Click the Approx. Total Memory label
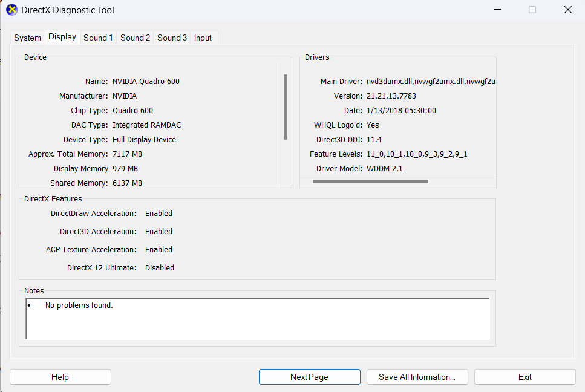 (68, 154)
